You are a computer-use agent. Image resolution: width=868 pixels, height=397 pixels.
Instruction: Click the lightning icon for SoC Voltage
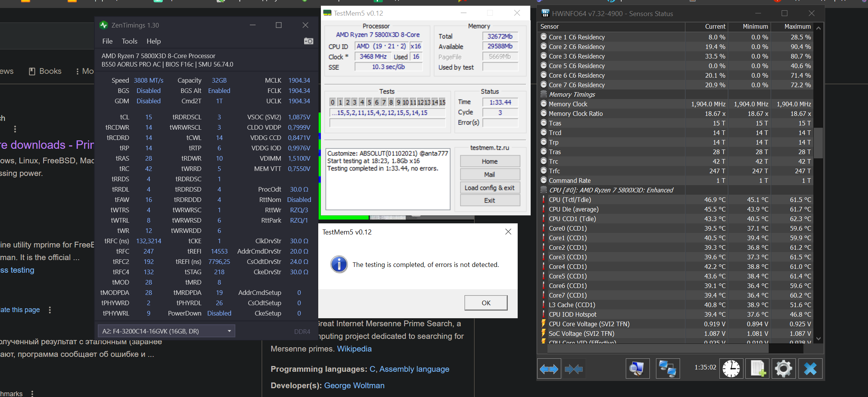click(543, 334)
